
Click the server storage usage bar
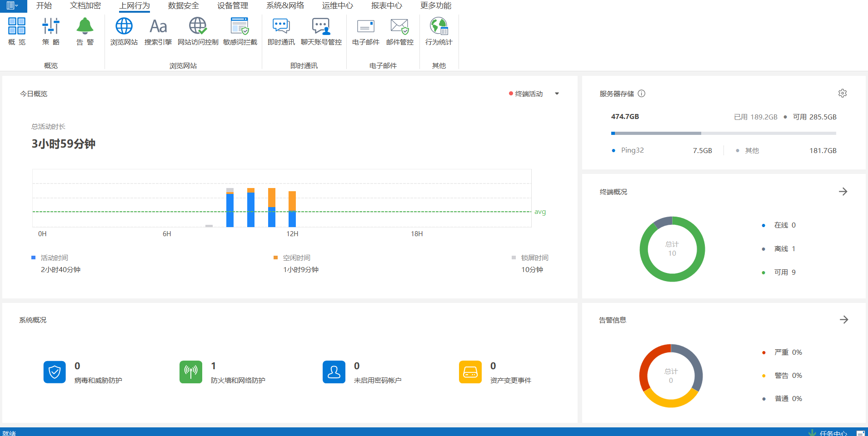point(723,134)
